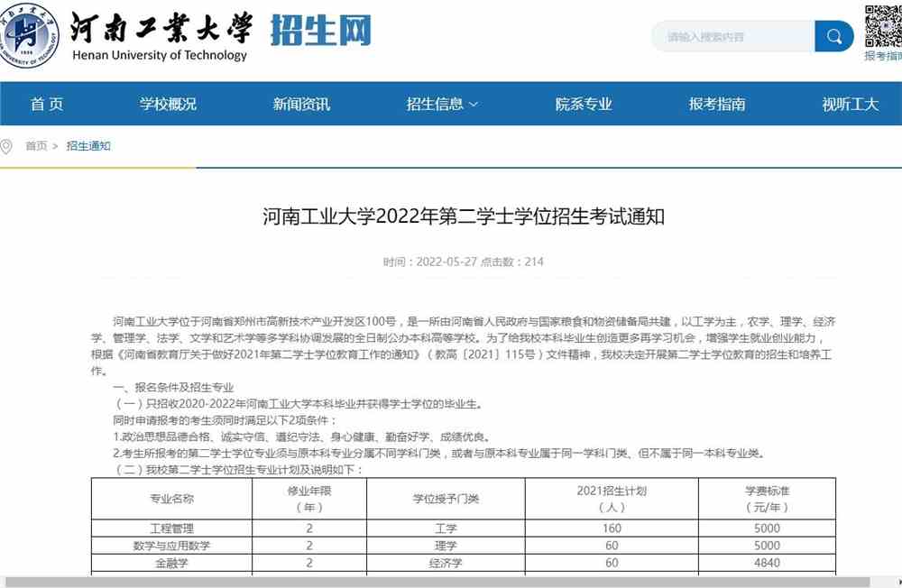Click the 金融学 table cell
Screen dimensions: 902x588
pos(171,564)
